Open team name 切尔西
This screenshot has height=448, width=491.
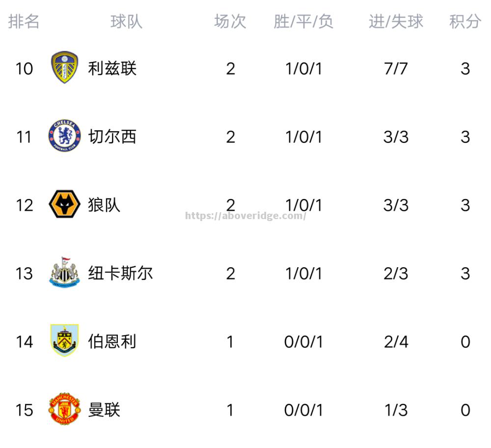coord(112,137)
